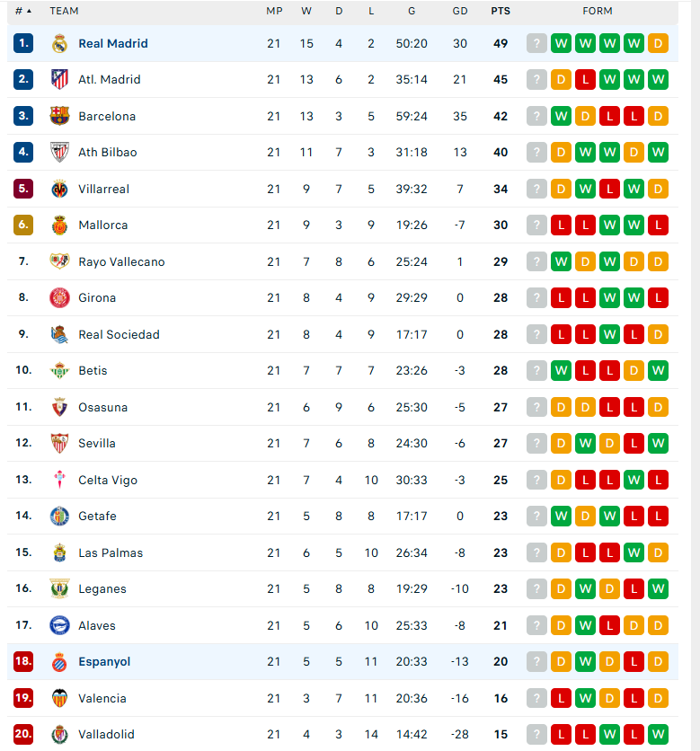This screenshot has width=700, height=751.
Task: Click Atl. Madrid's upcoming match question mark
Action: [x=536, y=80]
